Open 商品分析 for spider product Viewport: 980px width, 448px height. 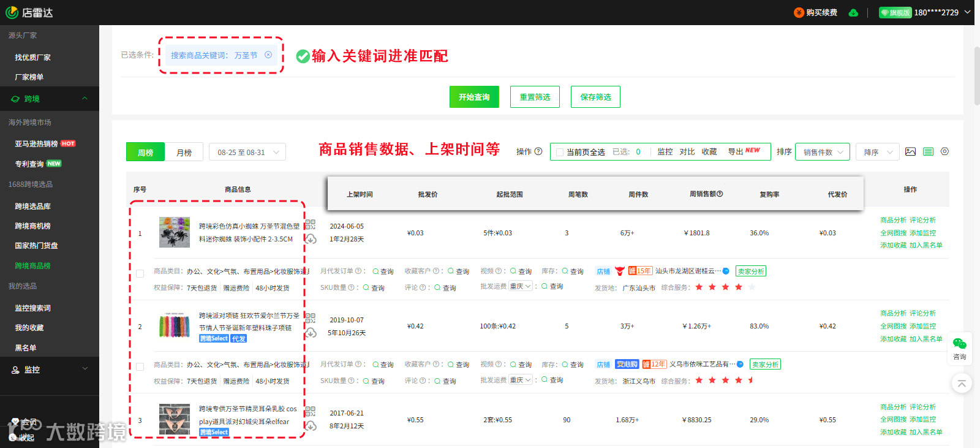click(x=893, y=220)
